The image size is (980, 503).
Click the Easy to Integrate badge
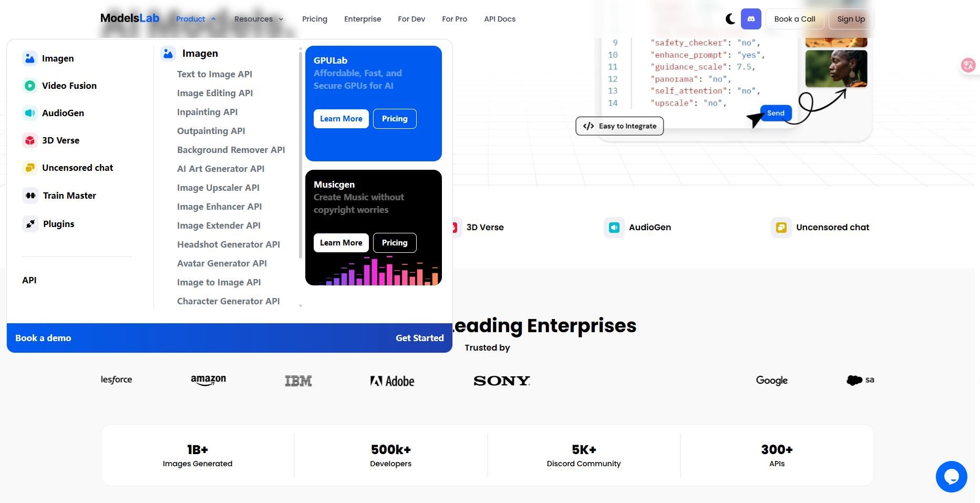pos(620,126)
